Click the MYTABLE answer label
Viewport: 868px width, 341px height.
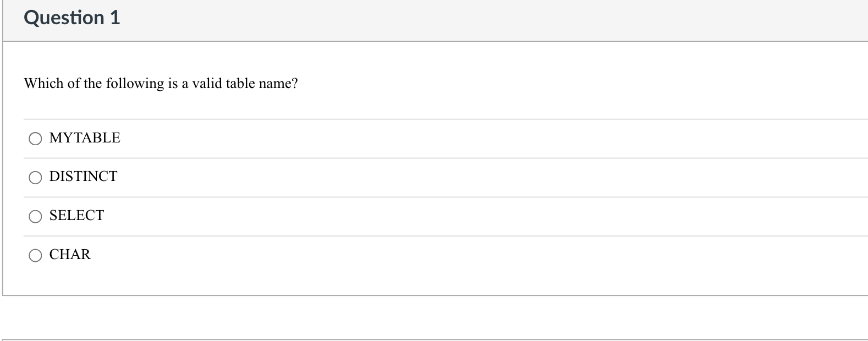point(84,138)
